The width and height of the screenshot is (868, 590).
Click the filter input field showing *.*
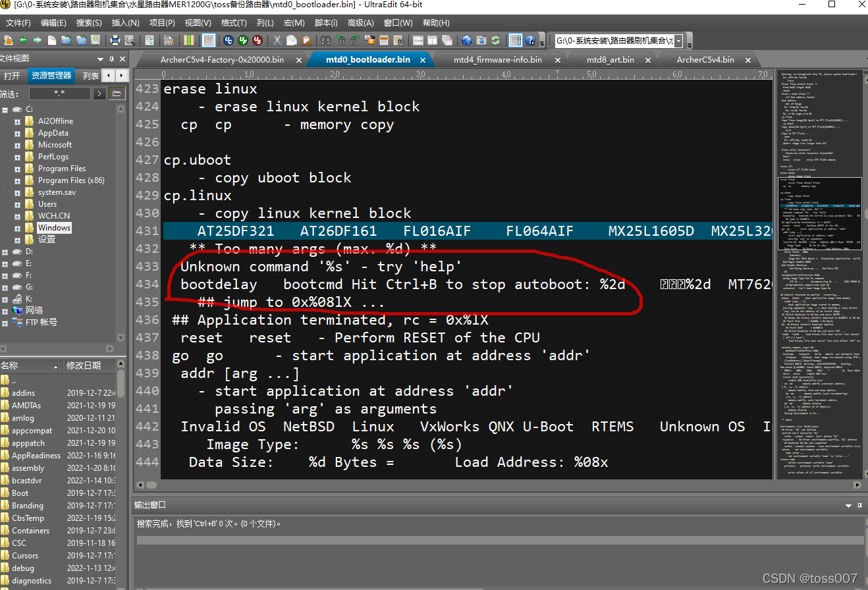pos(59,94)
